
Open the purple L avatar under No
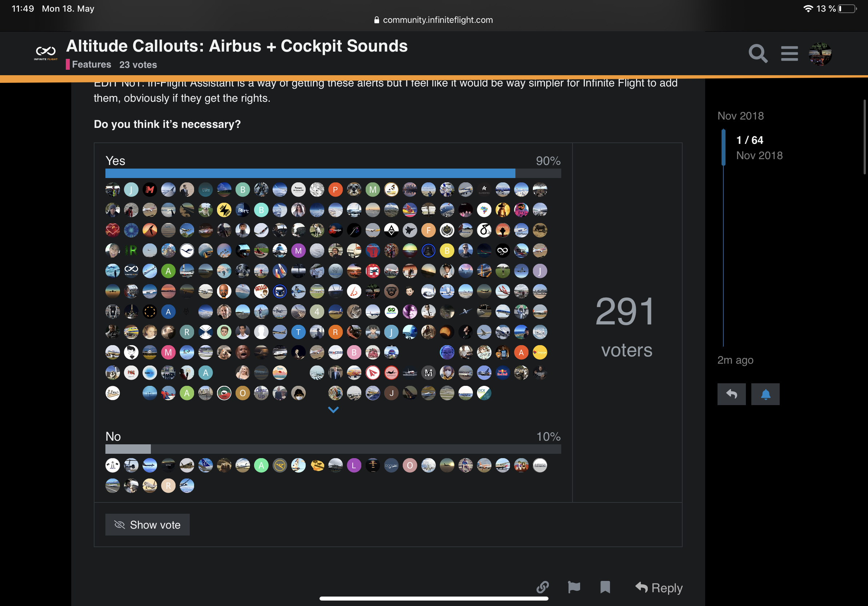[354, 465]
